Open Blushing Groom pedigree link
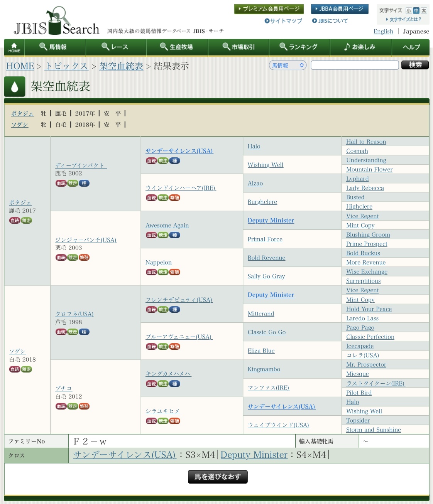Image resolution: width=433 pixels, height=504 pixels. [368, 234]
